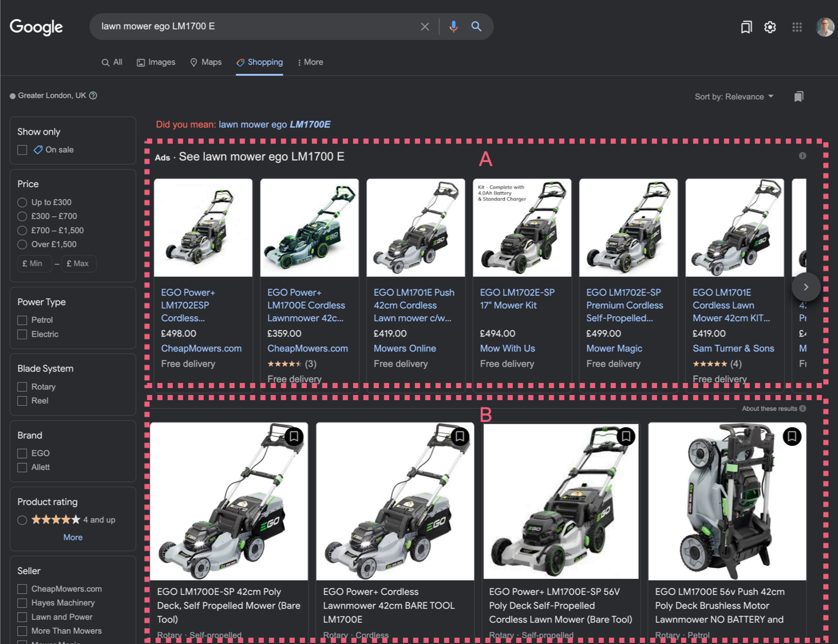Open the account profile picture
Image resolution: width=838 pixels, height=644 pixels.
825,27
